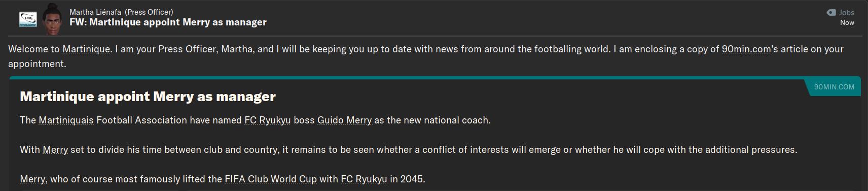
Task: Follow the 90min.com link in the intro
Action: 746,49
